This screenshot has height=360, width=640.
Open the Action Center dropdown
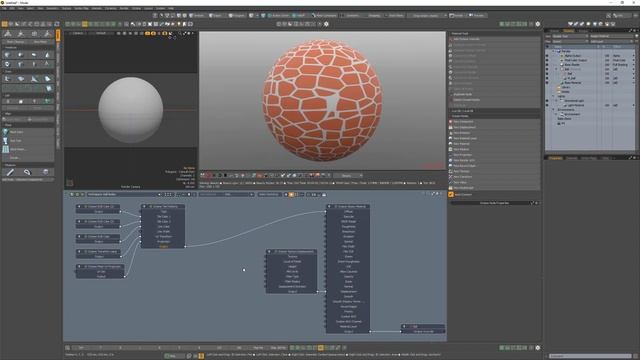(x=278, y=16)
